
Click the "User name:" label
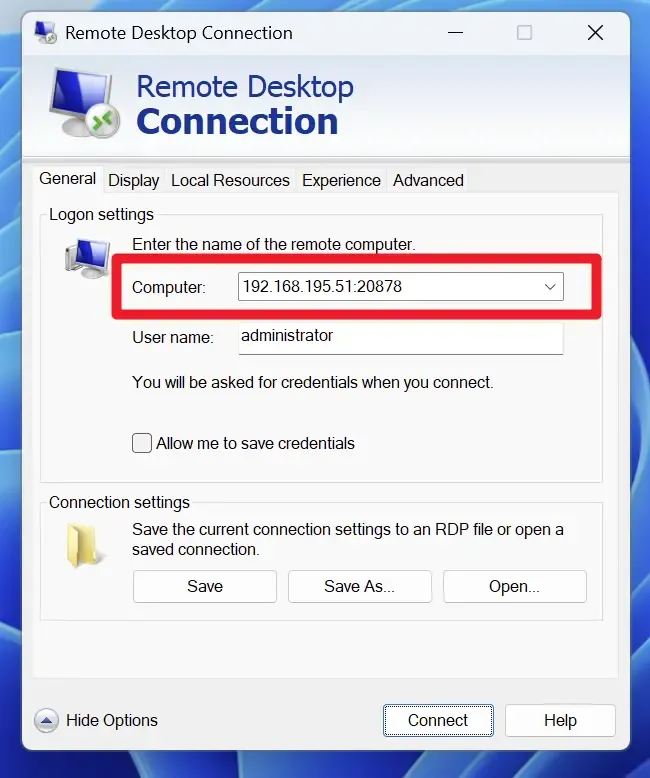[173, 337]
